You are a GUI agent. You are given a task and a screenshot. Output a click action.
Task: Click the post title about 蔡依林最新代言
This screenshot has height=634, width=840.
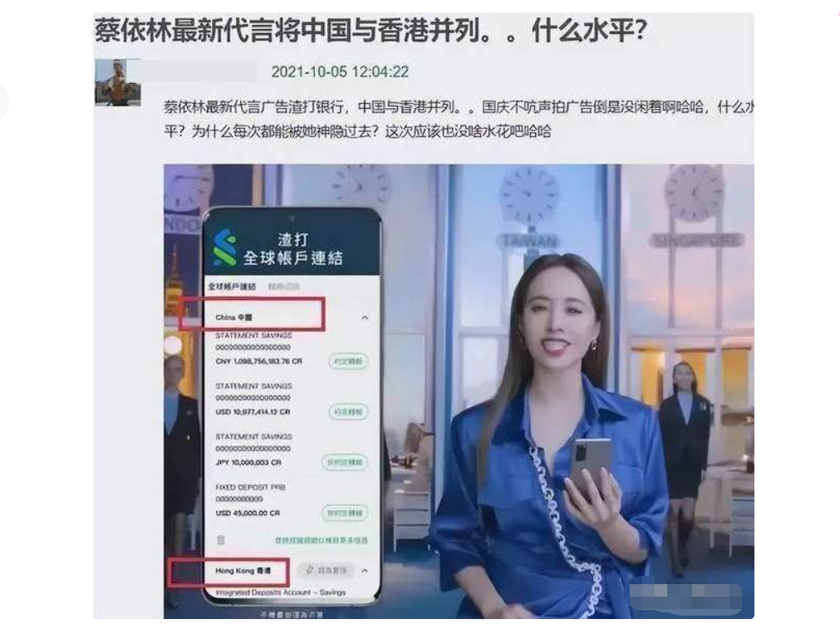(x=371, y=30)
